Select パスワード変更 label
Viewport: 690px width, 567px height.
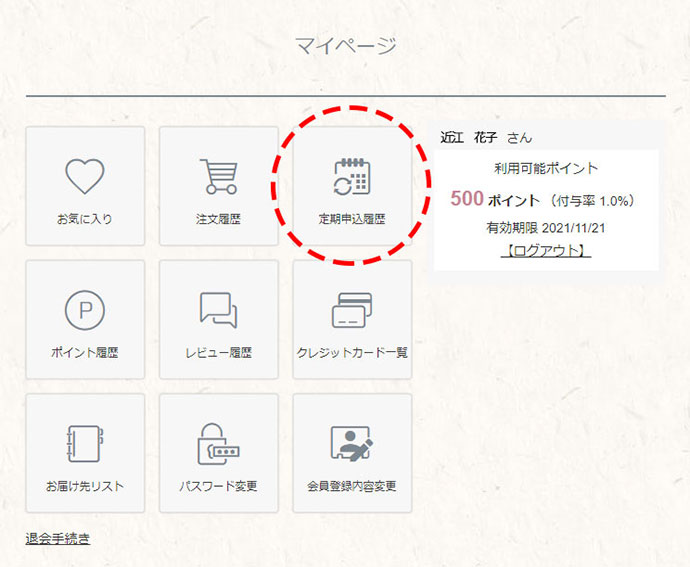click(218, 487)
